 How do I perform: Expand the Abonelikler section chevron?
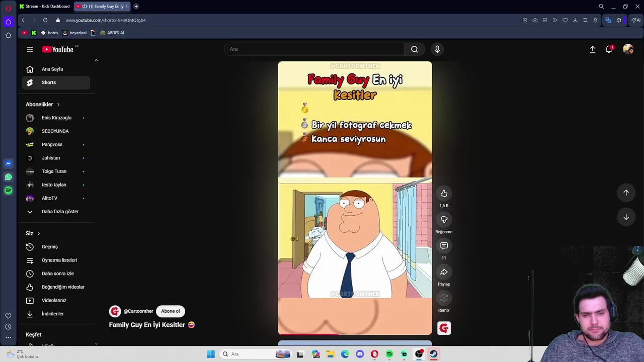pyautogui.click(x=58, y=105)
